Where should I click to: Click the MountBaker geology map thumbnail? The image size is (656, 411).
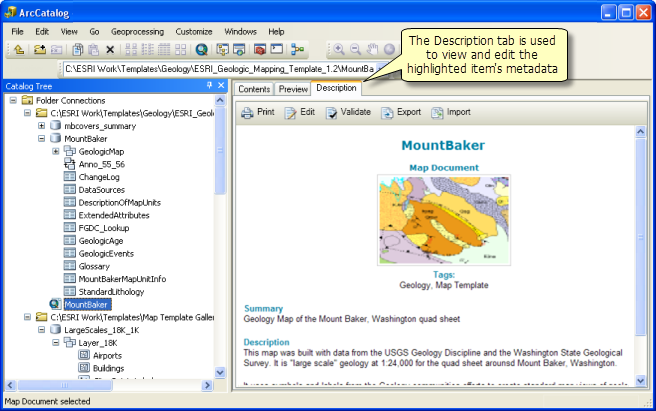click(444, 220)
